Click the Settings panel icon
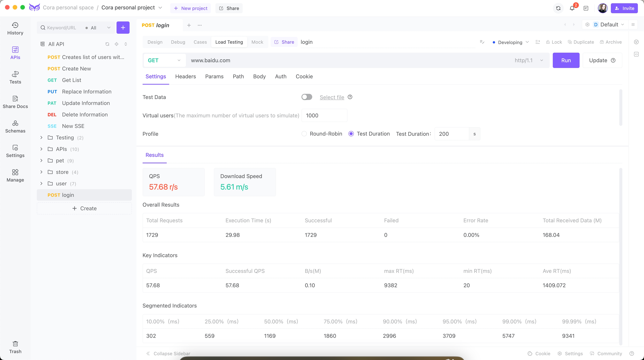The image size is (644, 360). coord(560,353)
